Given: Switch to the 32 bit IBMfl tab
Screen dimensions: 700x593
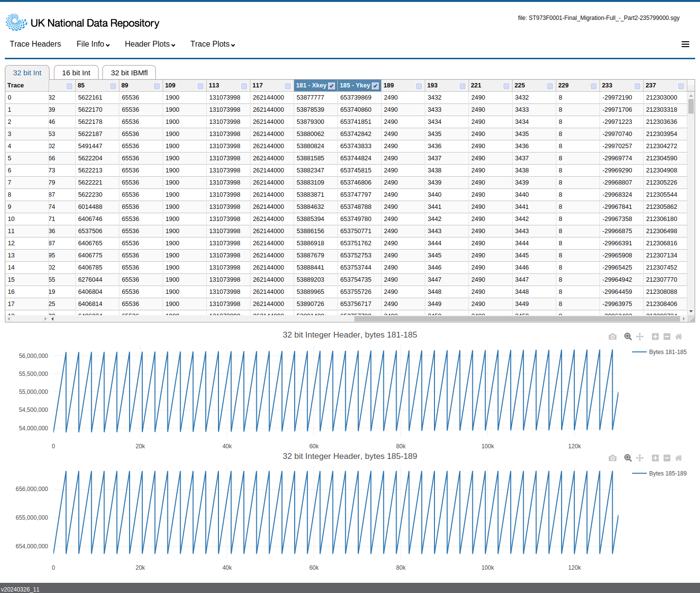Looking at the screenshot, I should pos(129,73).
